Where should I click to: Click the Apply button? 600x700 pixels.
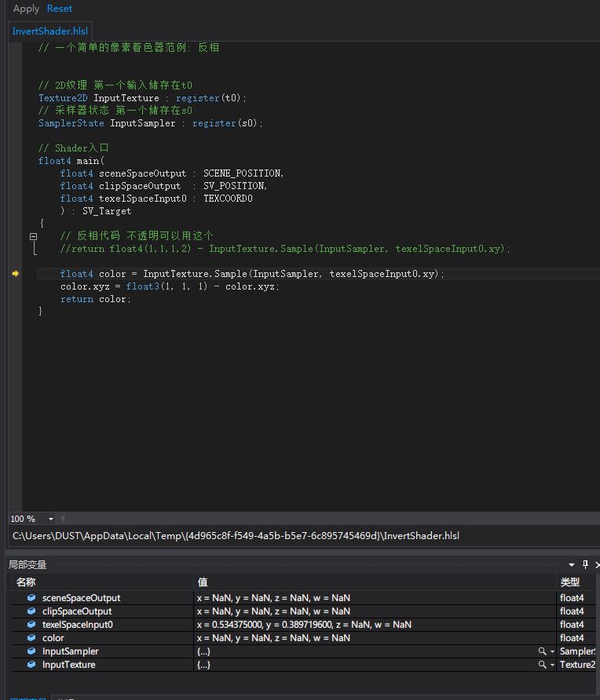click(27, 9)
